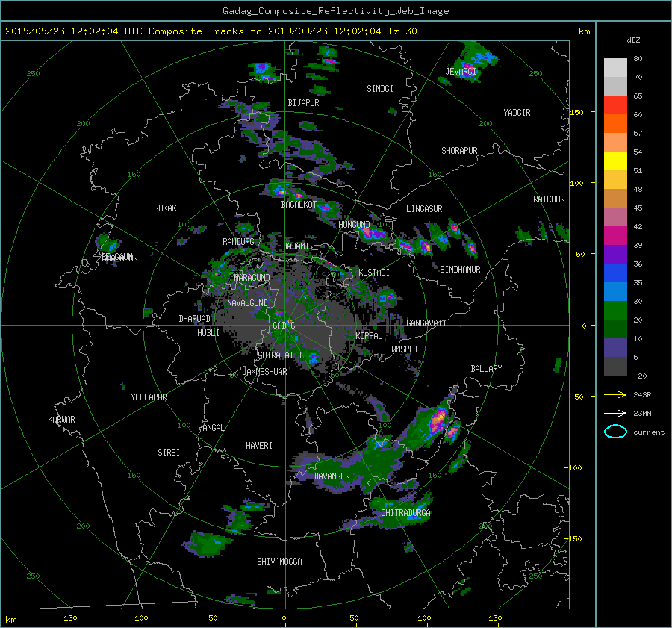Click the dBZ legend heading
Viewport: 672px width, 628px height.
pos(633,40)
